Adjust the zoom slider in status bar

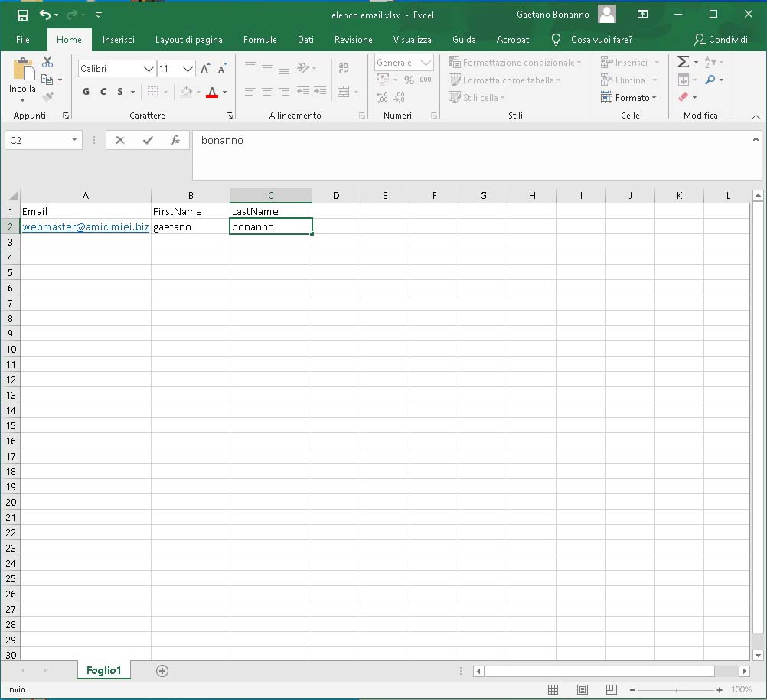[x=676, y=690]
